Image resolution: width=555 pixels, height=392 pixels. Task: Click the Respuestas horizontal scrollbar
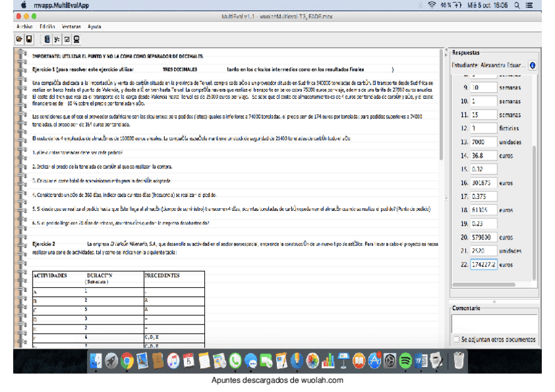click(484, 284)
